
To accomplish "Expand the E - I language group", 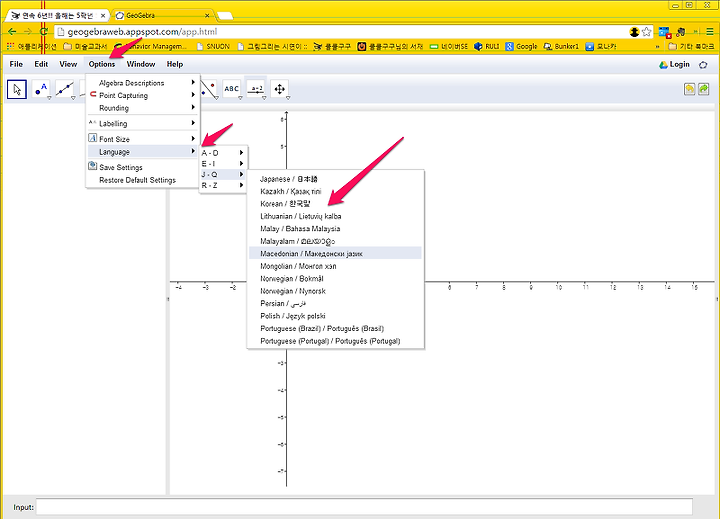I will pyautogui.click(x=223, y=164).
